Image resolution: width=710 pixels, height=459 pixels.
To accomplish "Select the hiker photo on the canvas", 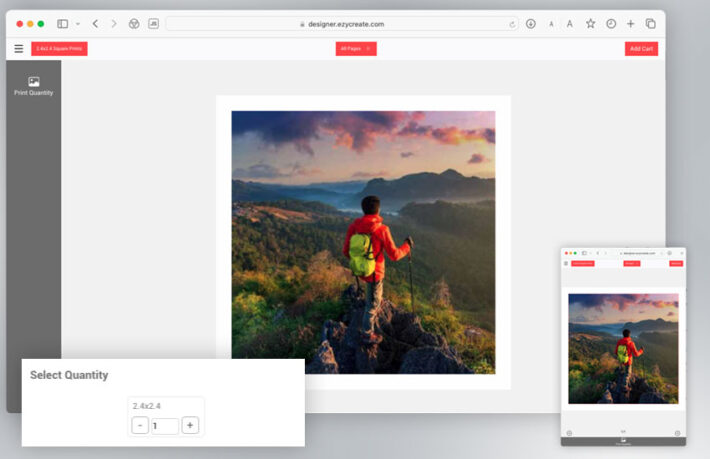I will coord(363,242).
